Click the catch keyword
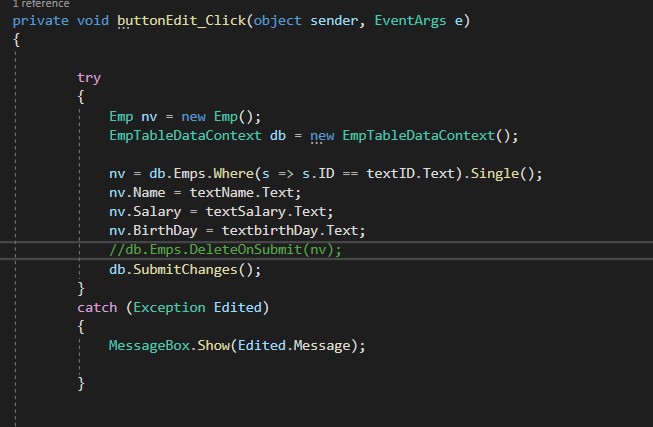The height and width of the screenshot is (427, 653). click(97, 307)
